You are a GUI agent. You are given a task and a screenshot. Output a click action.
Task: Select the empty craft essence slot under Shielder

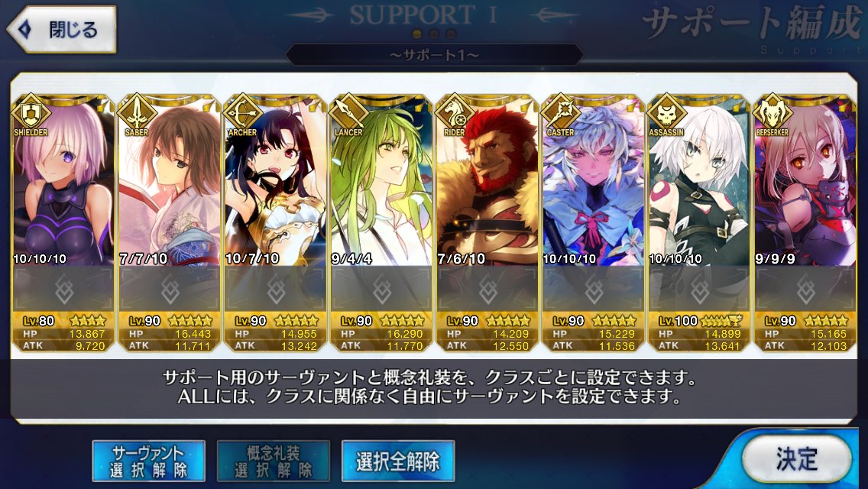coord(63,289)
